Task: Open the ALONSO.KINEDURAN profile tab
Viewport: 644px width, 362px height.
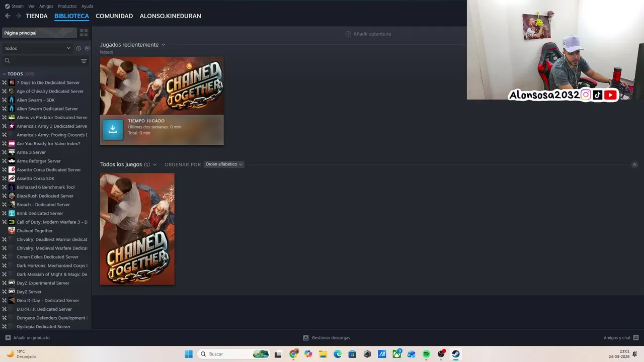Action: pyautogui.click(x=170, y=16)
